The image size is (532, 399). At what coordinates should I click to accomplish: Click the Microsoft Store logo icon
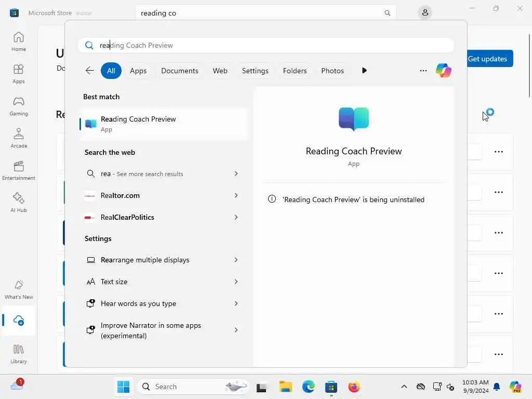click(14, 13)
